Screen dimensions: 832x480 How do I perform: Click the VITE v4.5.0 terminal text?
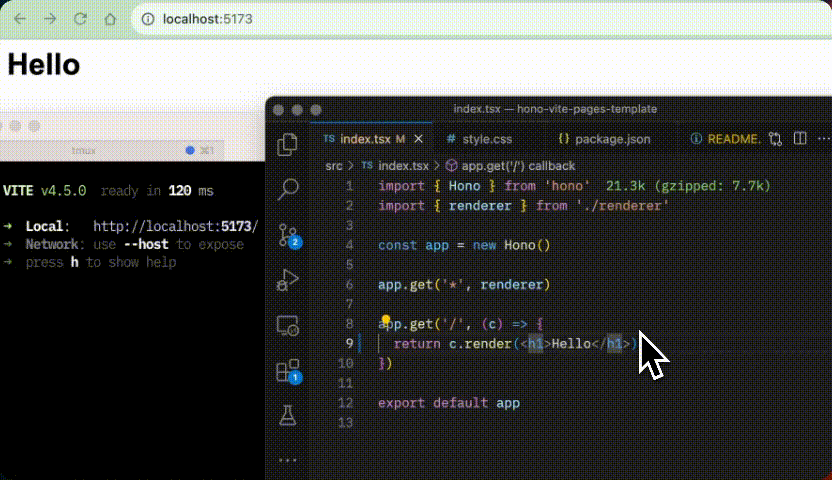click(45, 191)
